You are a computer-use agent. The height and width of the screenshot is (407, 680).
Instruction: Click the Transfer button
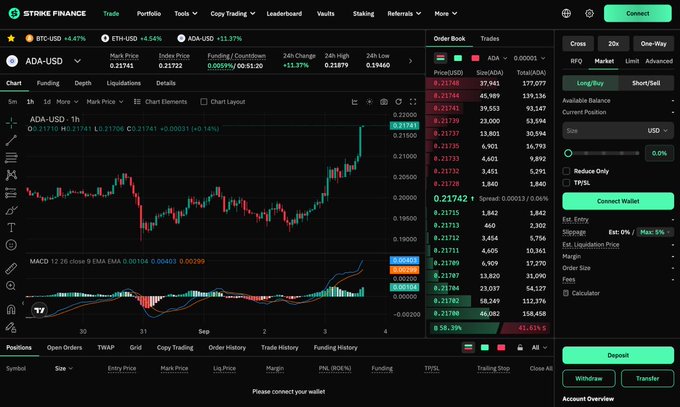click(x=647, y=378)
